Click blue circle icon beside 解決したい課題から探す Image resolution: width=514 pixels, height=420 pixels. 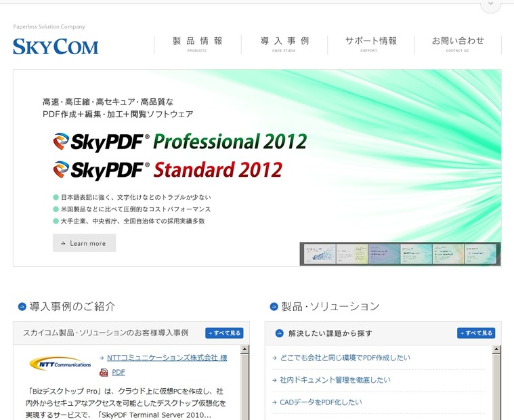[x=279, y=333]
